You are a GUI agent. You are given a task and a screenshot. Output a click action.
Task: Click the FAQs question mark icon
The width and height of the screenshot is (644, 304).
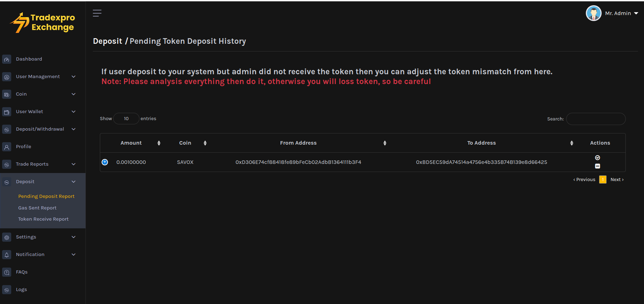pos(7,272)
